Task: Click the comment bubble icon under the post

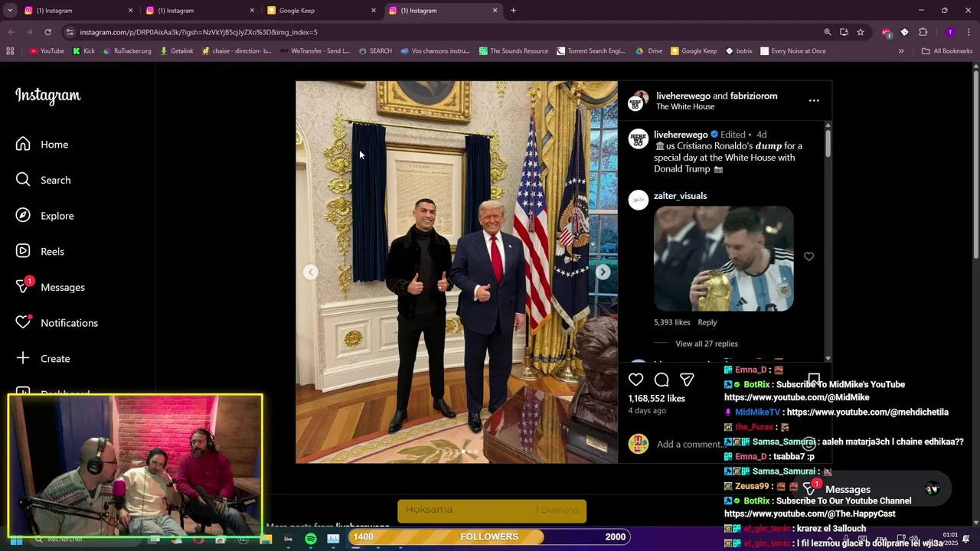Action: (661, 380)
